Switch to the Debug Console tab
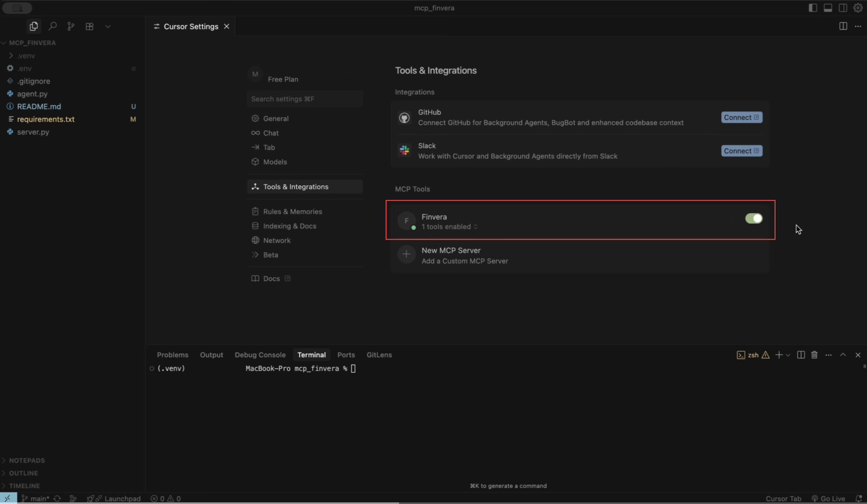This screenshot has width=867, height=504. 260,355
